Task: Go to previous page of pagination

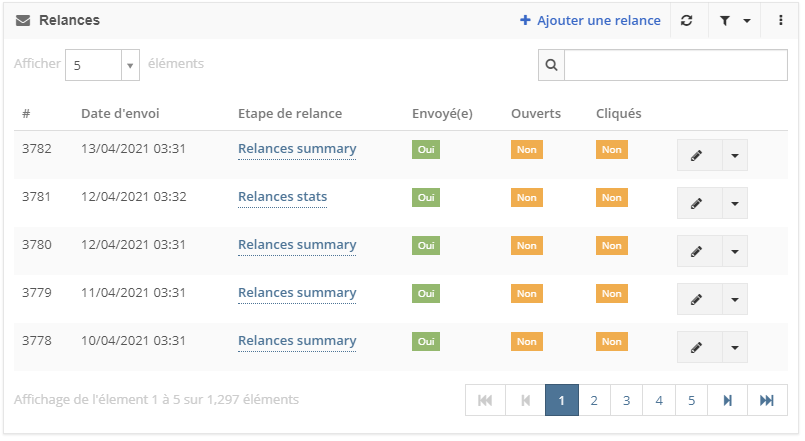Action: point(525,400)
